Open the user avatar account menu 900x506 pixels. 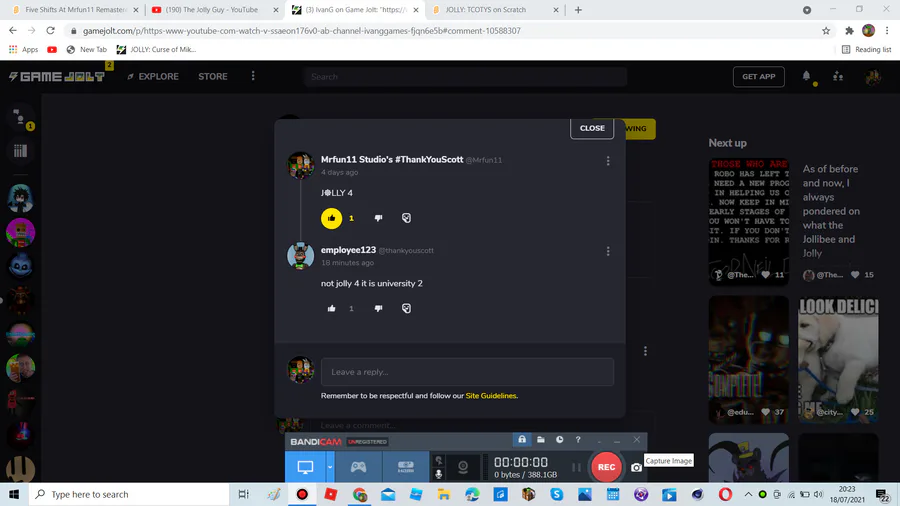pyautogui.click(x=873, y=76)
